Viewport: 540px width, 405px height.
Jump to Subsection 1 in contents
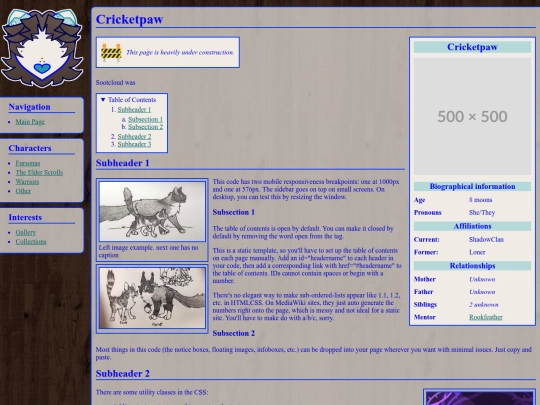[x=145, y=119]
